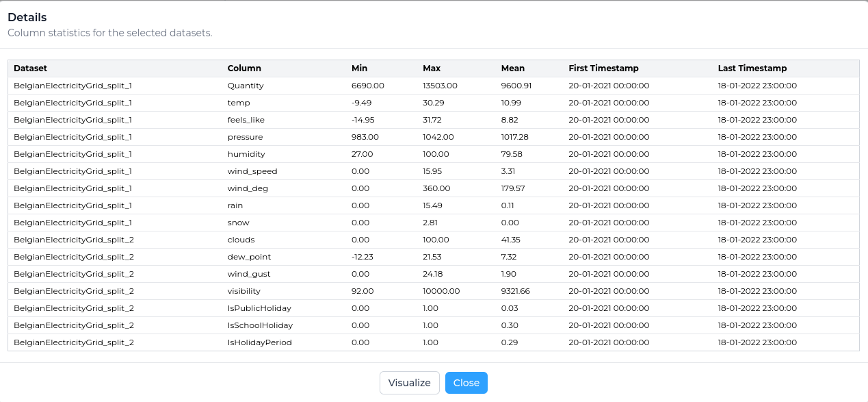Select the feels_like column cell

246,120
